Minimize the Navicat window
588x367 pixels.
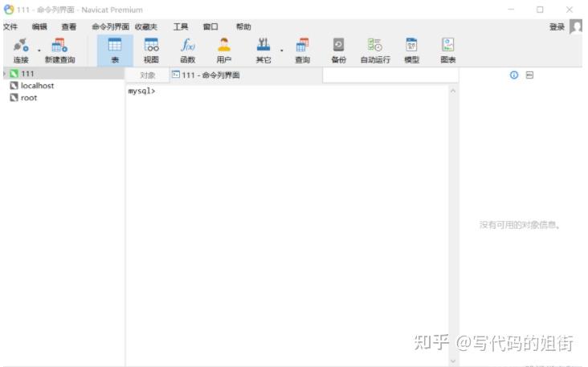point(511,10)
